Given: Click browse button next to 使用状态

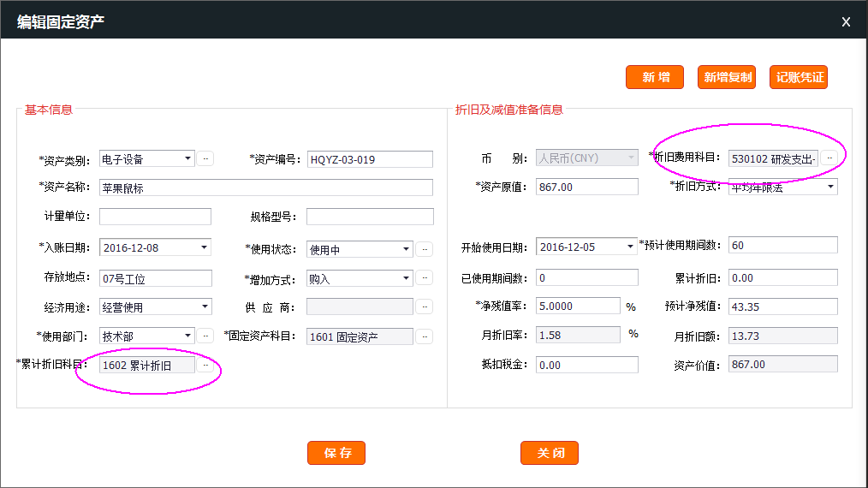Looking at the screenshot, I should point(425,249).
